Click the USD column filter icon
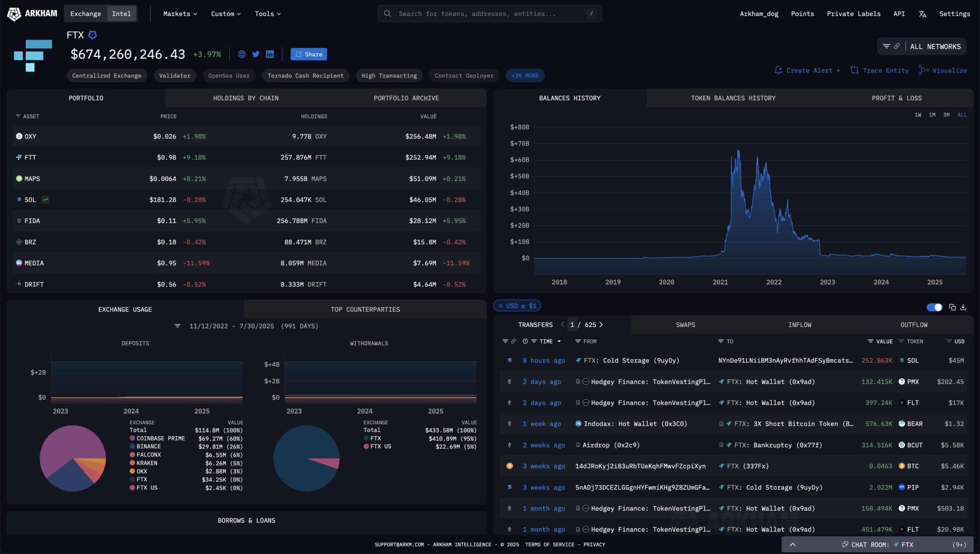 coord(949,341)
